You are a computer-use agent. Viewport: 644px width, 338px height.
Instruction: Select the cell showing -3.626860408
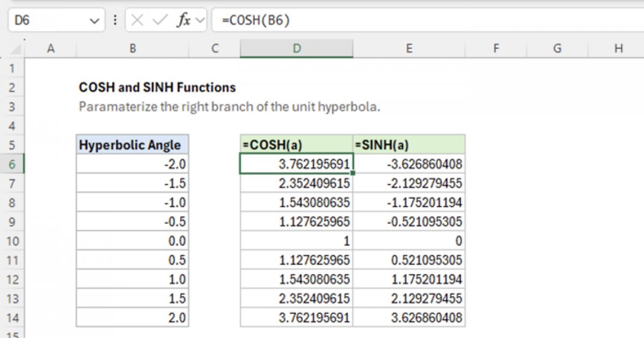(x=409, y=164)
